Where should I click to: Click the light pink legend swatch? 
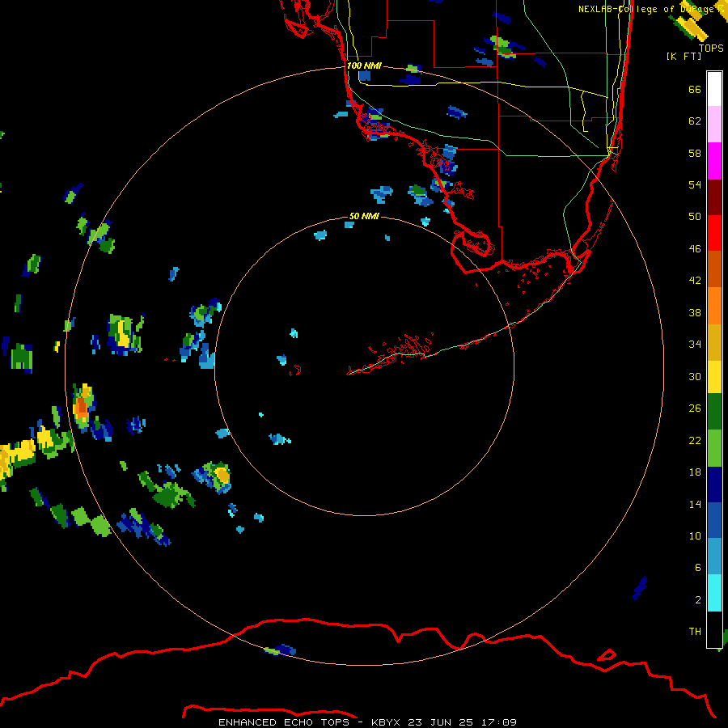714,124
